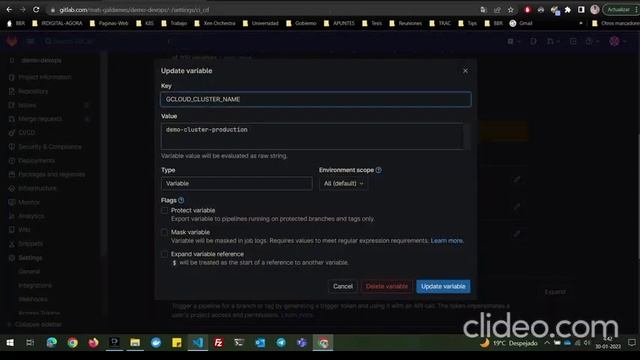Screen dimensions: 640x360
Task: Open the share page icon
Action: point(497,10)
